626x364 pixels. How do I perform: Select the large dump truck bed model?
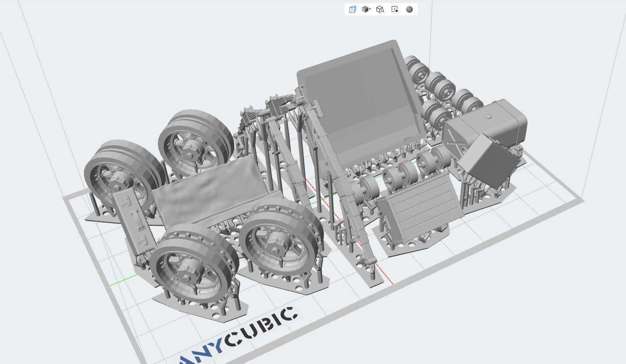[x=360, y=101]
